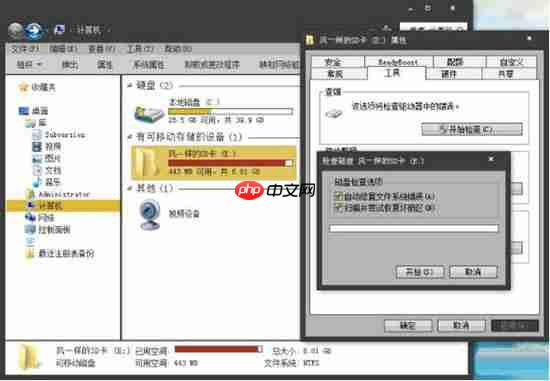Image resolution: width=550 pixels, height=381 pixels.
Task: Switch to the ReadyBoost tab
Action: click(x=398, y=62)
